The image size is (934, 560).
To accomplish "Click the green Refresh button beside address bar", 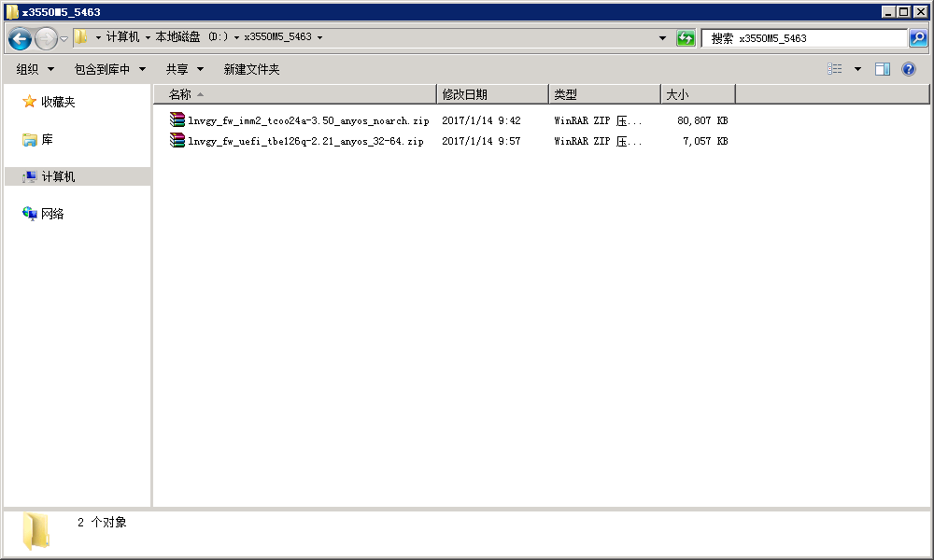I will coord(686,38).
